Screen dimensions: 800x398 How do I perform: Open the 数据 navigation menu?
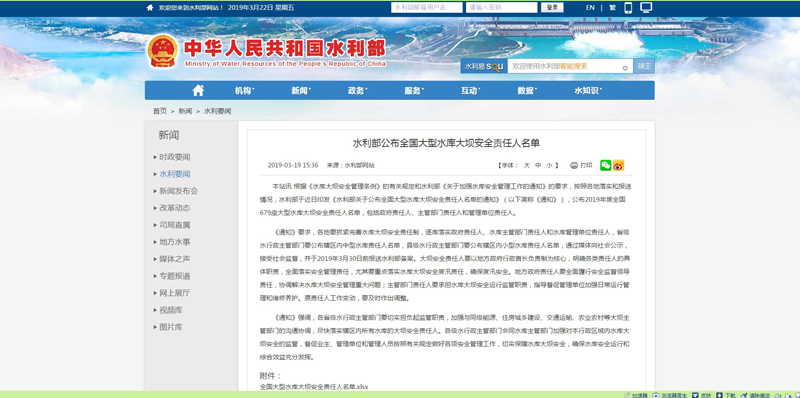click(527, 90)
